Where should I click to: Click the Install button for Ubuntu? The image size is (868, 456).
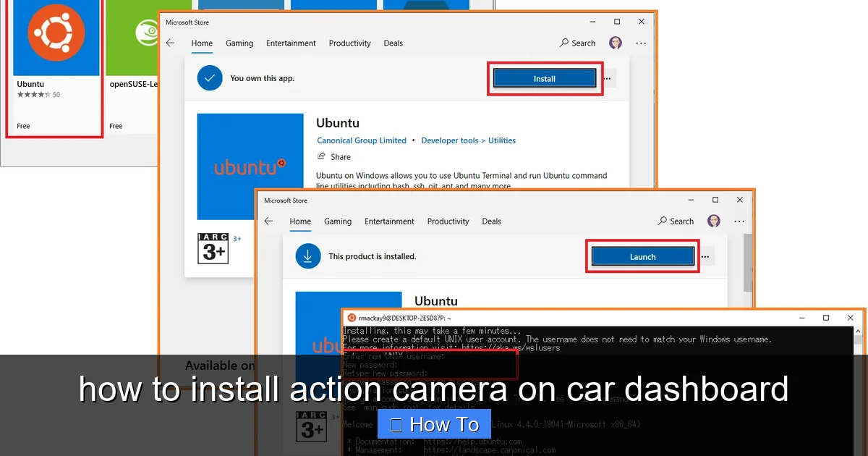tap(544, 78)
